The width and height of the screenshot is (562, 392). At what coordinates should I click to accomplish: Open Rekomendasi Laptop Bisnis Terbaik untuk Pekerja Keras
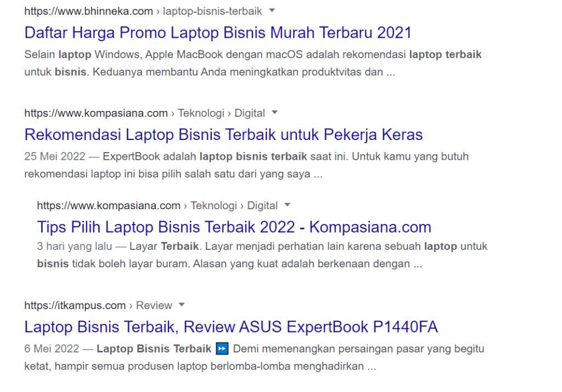coord(223,135)
